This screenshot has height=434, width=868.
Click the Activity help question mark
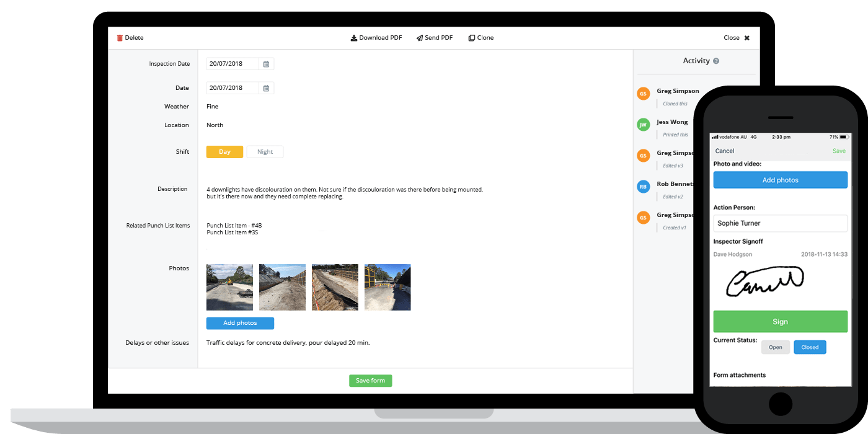[x=716, y=60]
